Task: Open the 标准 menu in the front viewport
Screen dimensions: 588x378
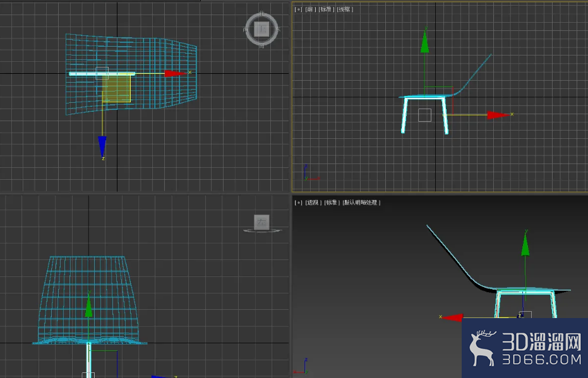Action: point(327,9)
